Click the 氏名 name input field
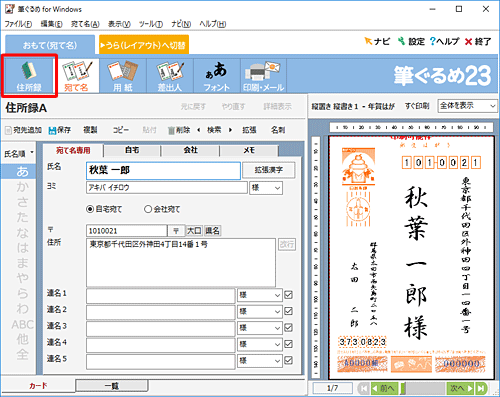This screenshot has height=397, width=500. [x=163, y=170]
